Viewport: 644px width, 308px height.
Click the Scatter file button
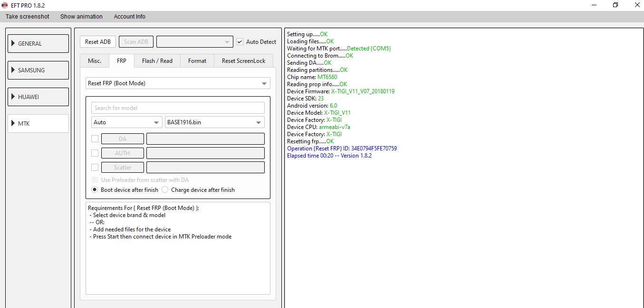123,168
